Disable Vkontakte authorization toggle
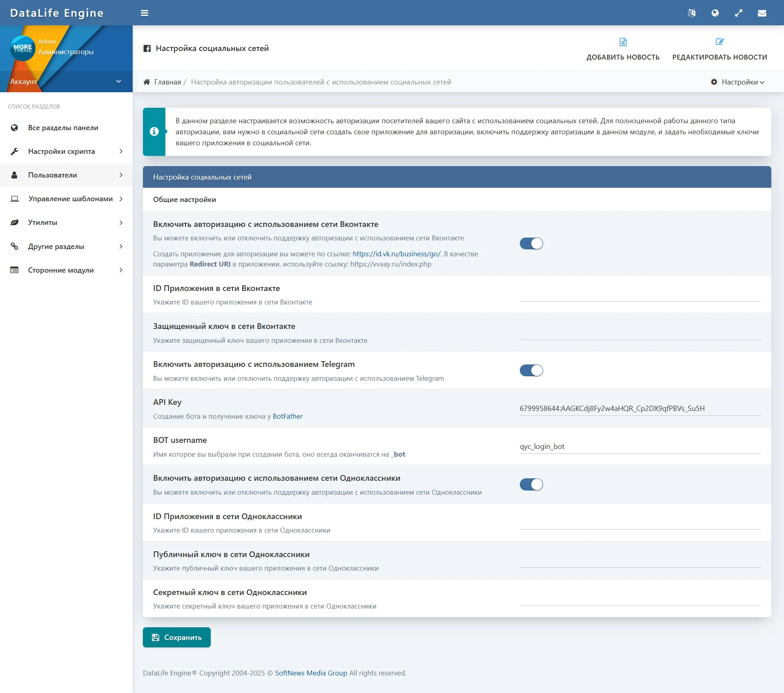 click(531, 244)
